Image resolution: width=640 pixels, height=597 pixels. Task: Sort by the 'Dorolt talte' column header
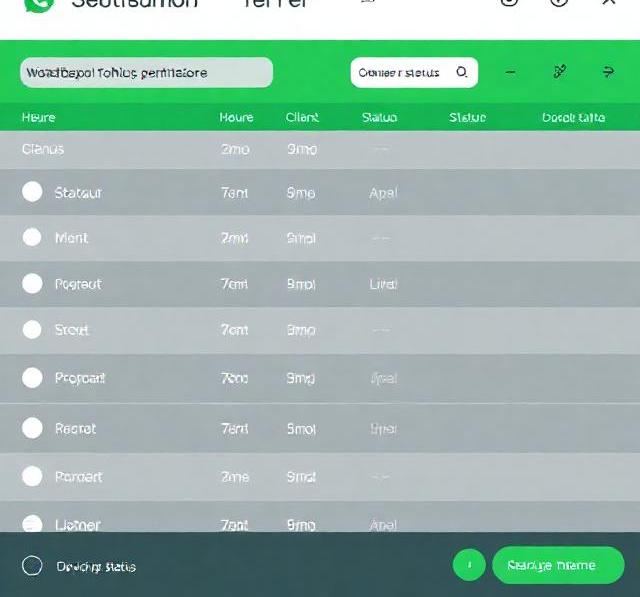click(573, 118)
